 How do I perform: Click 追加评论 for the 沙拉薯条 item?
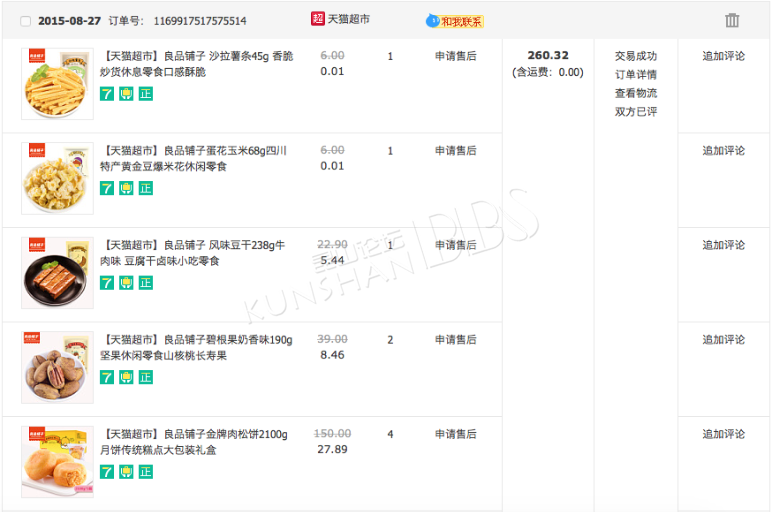723,56
